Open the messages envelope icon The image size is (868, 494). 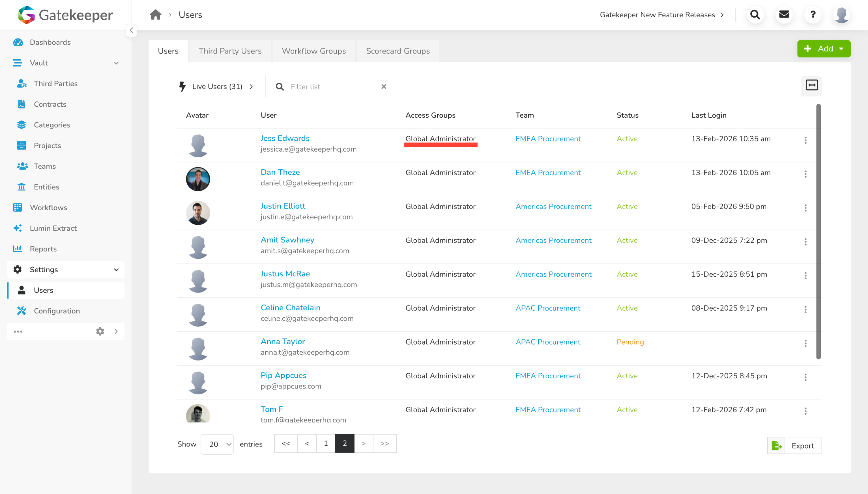click(x=784, y=15)
